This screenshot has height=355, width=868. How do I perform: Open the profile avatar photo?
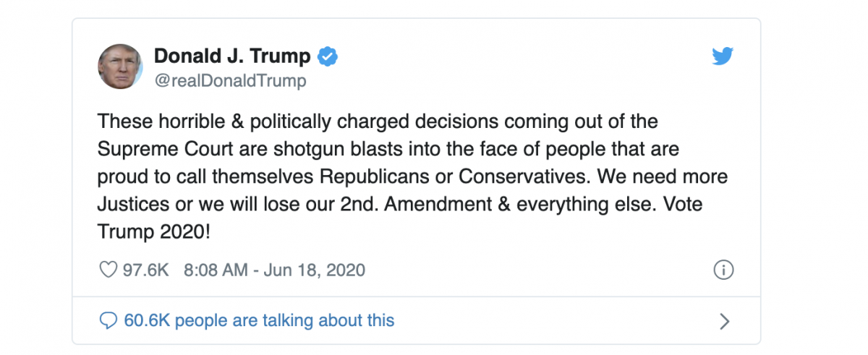pos(119,67)
